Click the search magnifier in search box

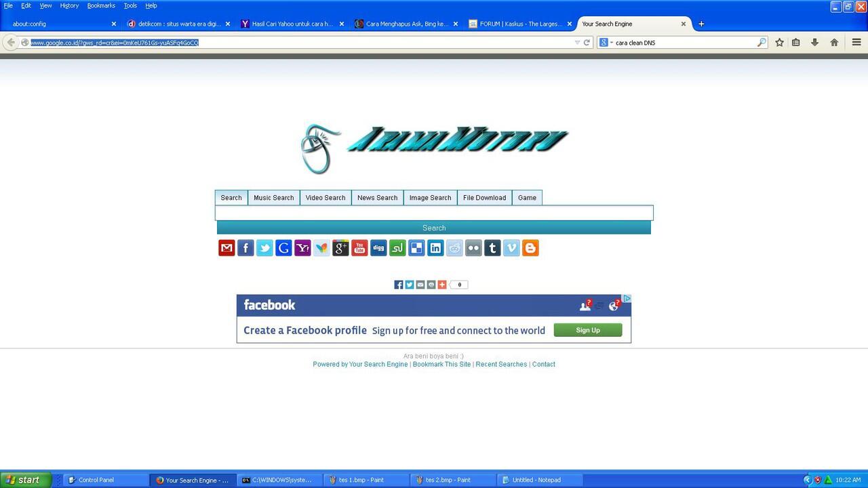(762, 42)
